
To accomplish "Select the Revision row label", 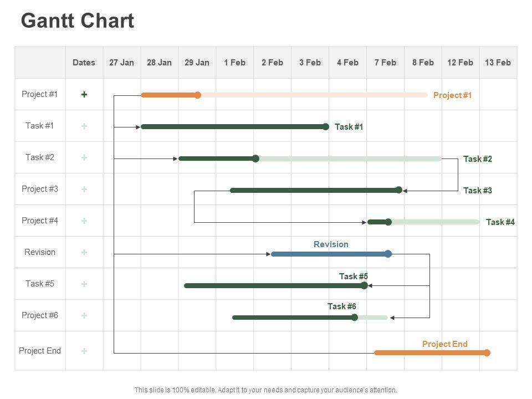I will coord(40,252).
